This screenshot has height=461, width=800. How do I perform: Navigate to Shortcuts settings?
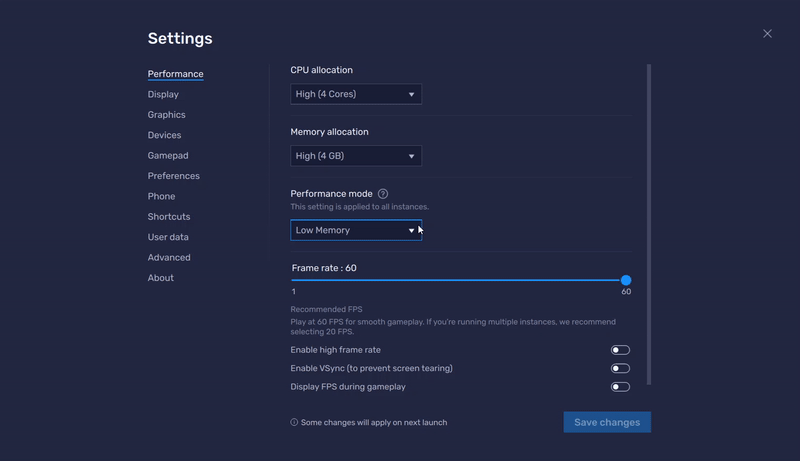[169, 217]
